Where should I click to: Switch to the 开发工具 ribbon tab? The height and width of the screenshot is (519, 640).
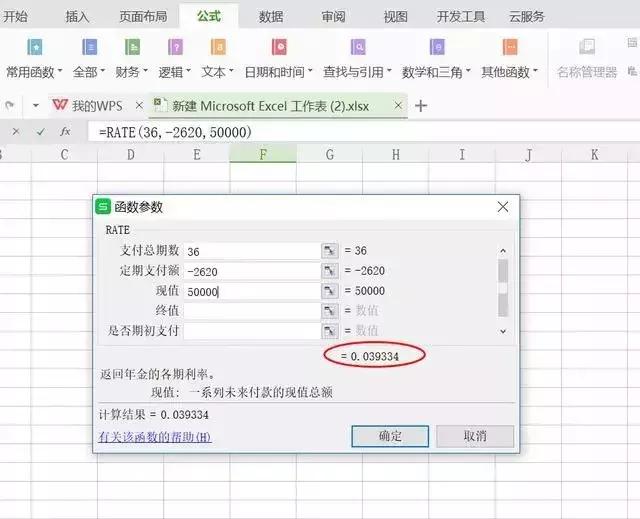[x=461, y=17]
